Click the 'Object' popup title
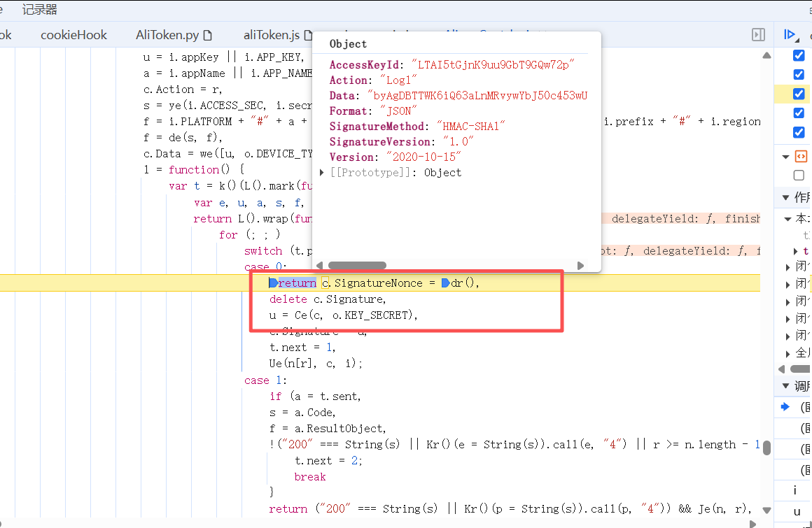812x528 pixels. 348,44
